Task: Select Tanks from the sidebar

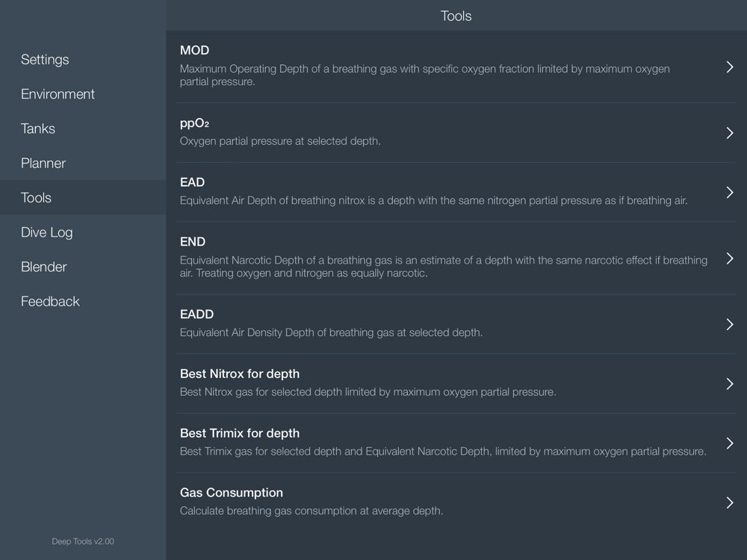Action: pyautogui.click(x=38, y=128)
